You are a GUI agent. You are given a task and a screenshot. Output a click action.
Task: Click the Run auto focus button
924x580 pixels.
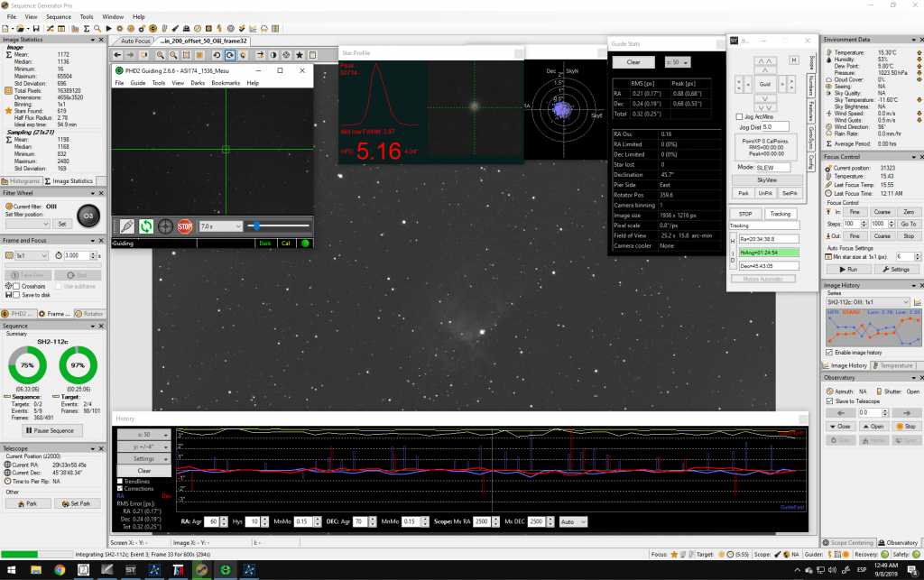point(848,269)
